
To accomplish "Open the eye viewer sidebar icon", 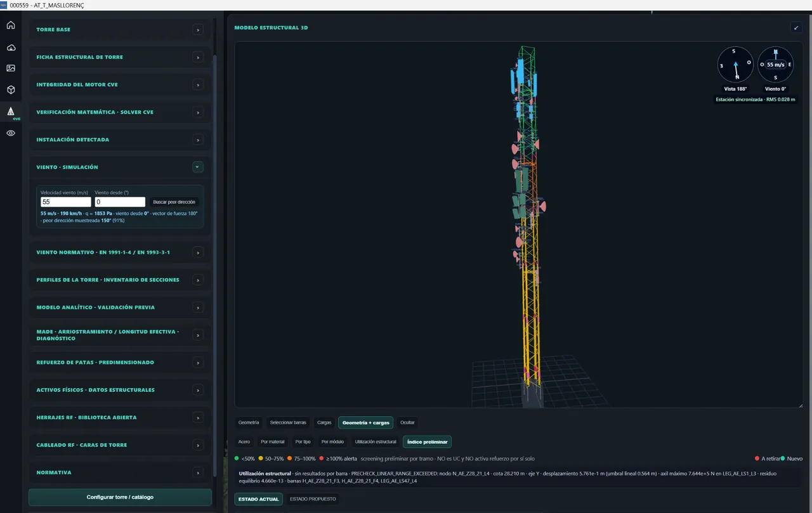I will point(11,133).
